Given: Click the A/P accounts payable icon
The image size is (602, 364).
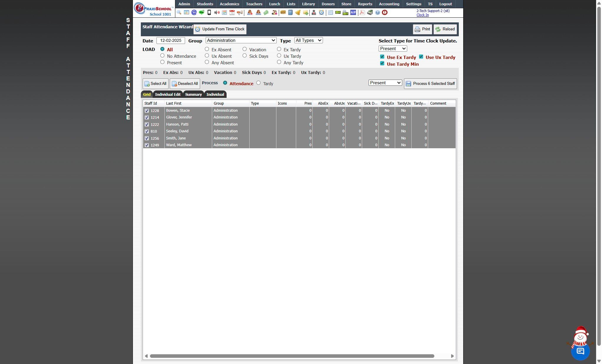Looking at the screenshot, I should coord(353,12).
